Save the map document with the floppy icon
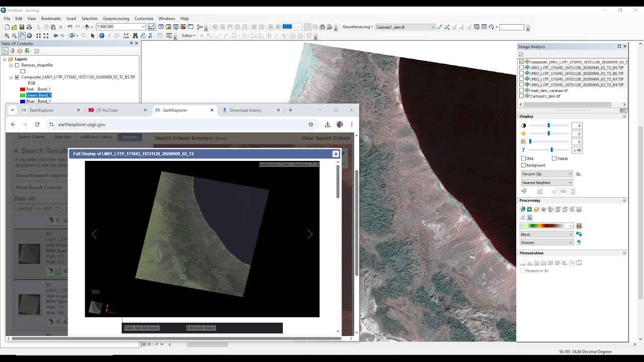The width and height of the screenshot is (644, 362). pyautogui.click(x=22, y=27)
